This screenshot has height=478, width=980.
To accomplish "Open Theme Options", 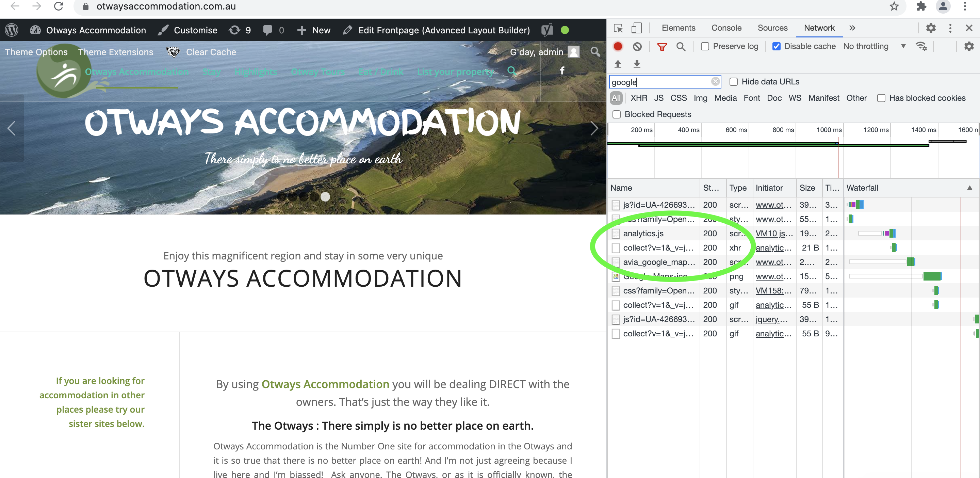I will point(36,52).
